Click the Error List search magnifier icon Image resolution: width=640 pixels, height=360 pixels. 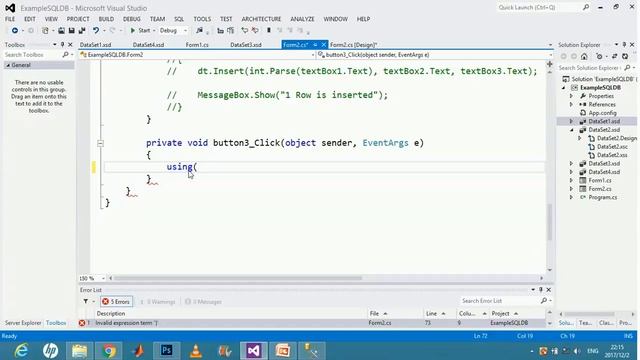(544, 301)
